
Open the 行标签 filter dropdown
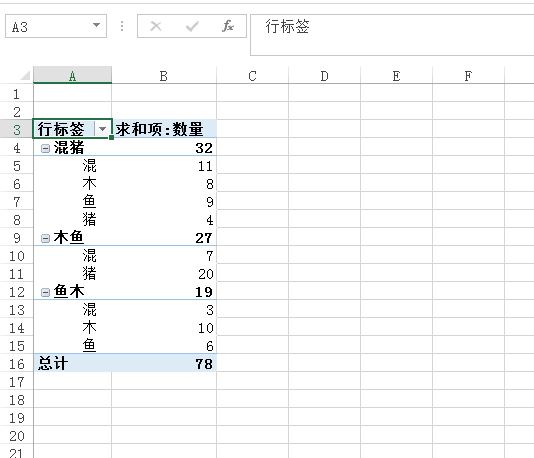102,129
